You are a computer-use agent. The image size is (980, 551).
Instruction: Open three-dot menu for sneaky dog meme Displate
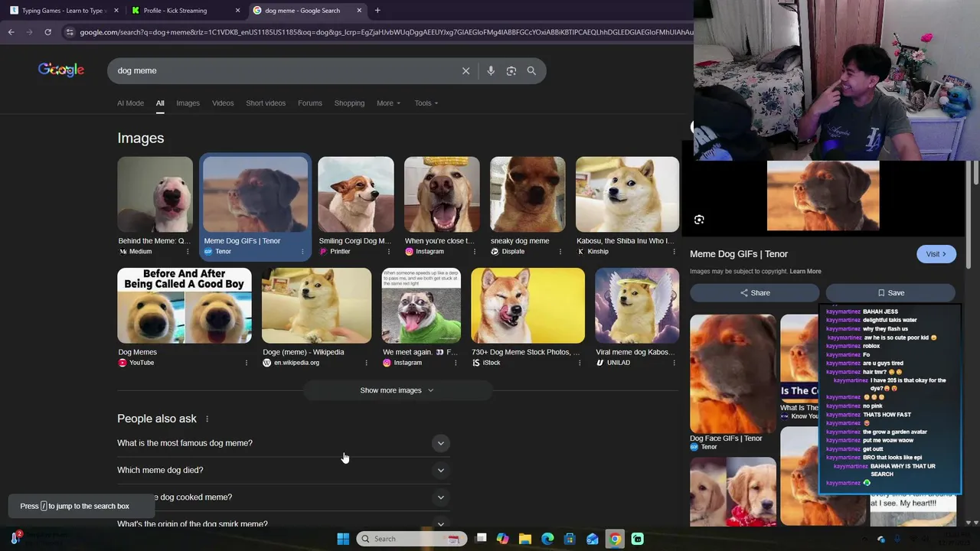(560, 252)
